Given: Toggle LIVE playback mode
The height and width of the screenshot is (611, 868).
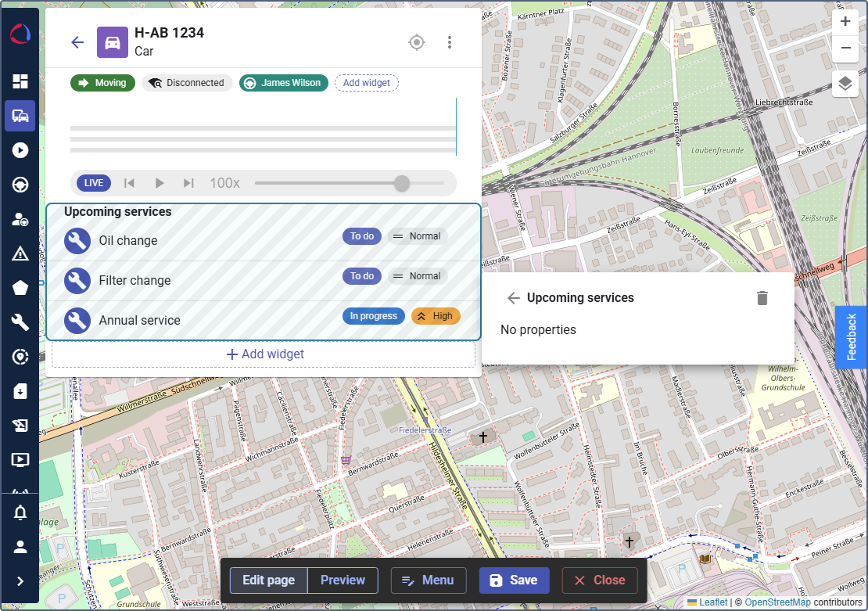Looking at the screenshot, I should click(x=94, y=183).
